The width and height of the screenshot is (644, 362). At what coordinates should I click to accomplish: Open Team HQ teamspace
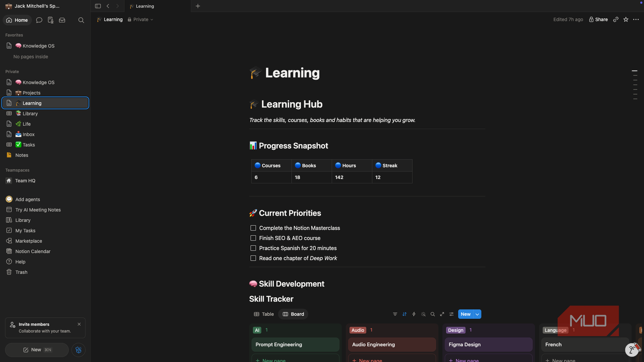tap(45, 181)
